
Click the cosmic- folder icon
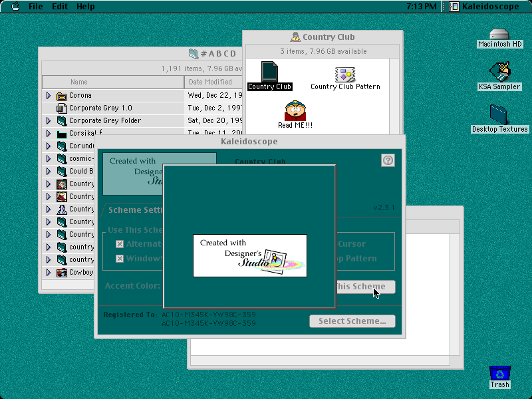pyautogui.click(x=61, y=158)
